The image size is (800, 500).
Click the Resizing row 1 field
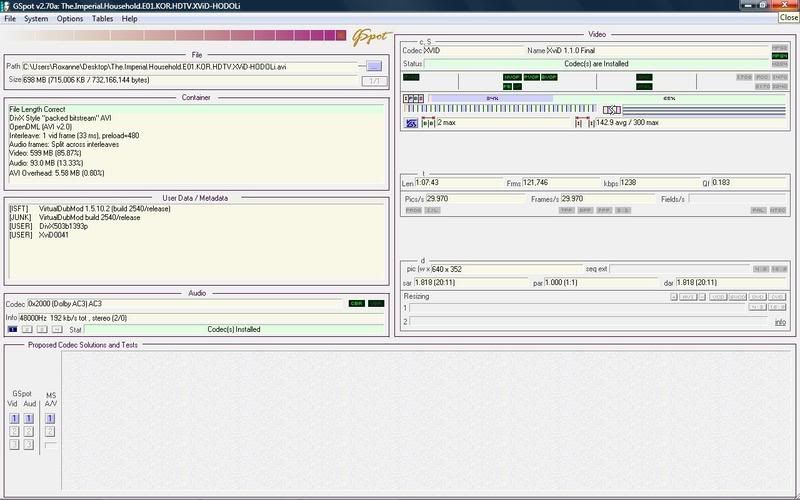pyautogui.click(x=577, y=308)
